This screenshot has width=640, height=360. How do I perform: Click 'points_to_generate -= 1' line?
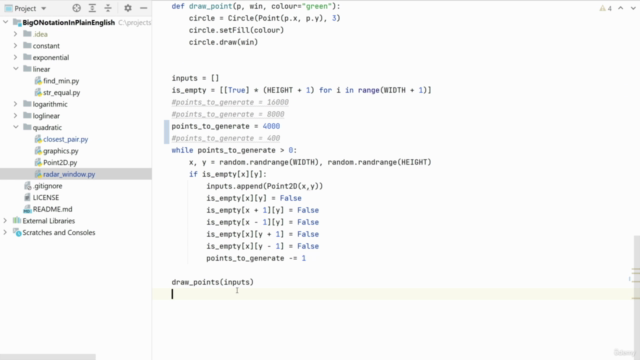click(256, 258)
